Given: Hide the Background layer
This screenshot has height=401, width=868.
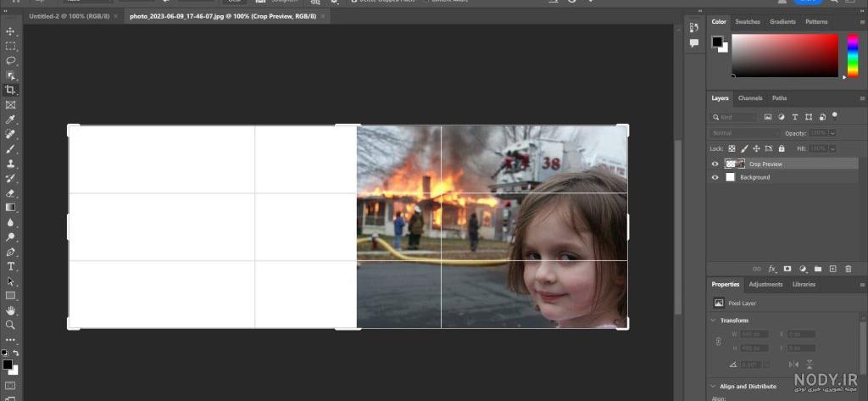Looking at the screenshot, I should click(x=715, y=177).
